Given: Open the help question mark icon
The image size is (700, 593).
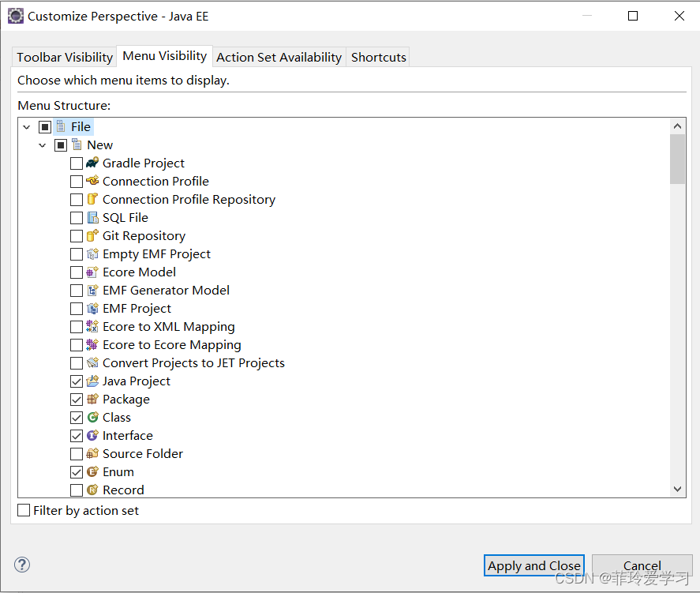Looking at the screenshot, I should coord(22,565).
